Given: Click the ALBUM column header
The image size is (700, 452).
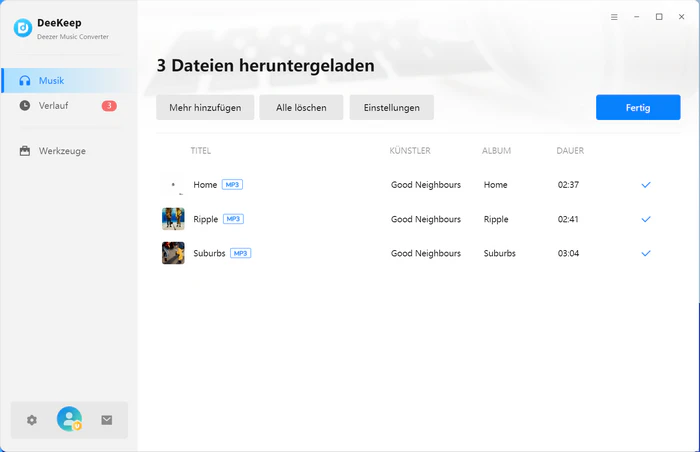Looking at the screenshot, I should (496, 151).
